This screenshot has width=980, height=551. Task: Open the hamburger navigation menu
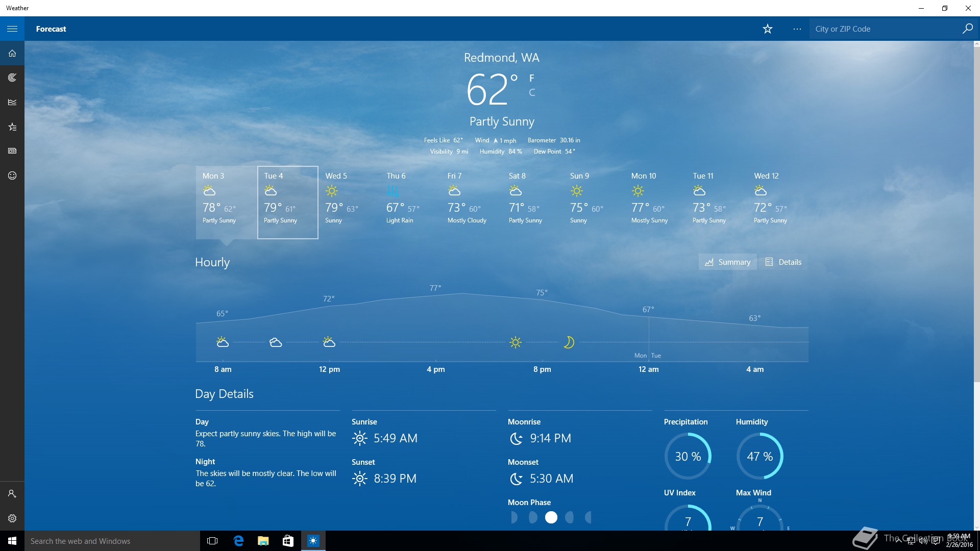12,29
